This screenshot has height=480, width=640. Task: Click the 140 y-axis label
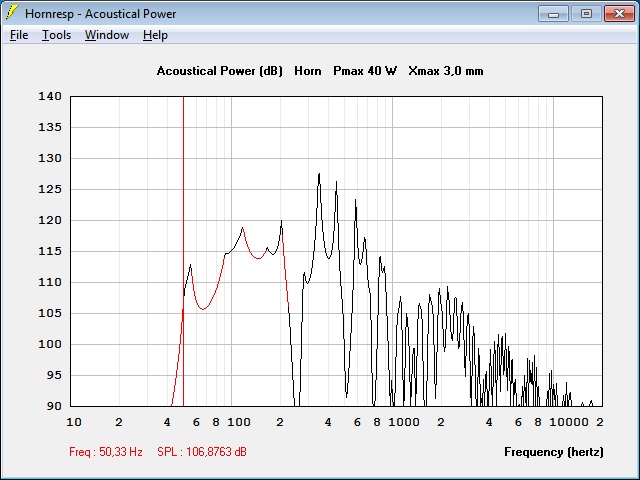tap(50, 96)
